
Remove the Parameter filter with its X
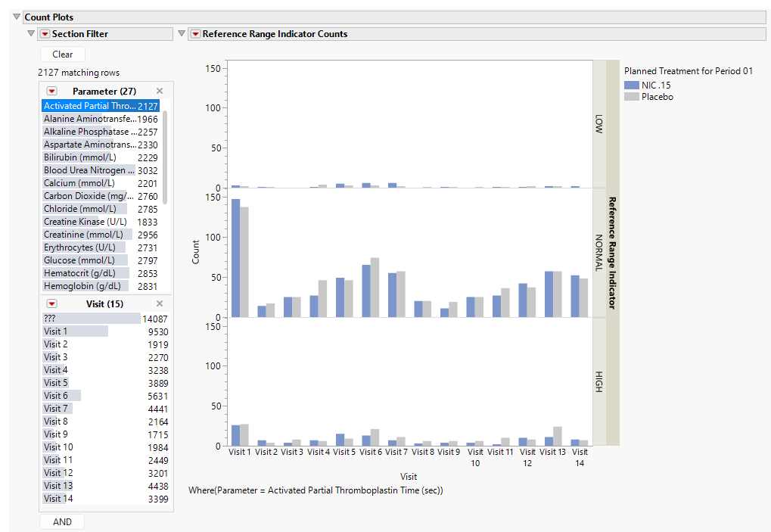point(160,92)
